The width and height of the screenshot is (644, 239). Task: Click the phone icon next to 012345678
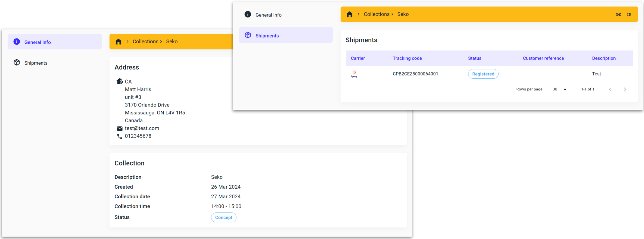[x=120, y=136]
